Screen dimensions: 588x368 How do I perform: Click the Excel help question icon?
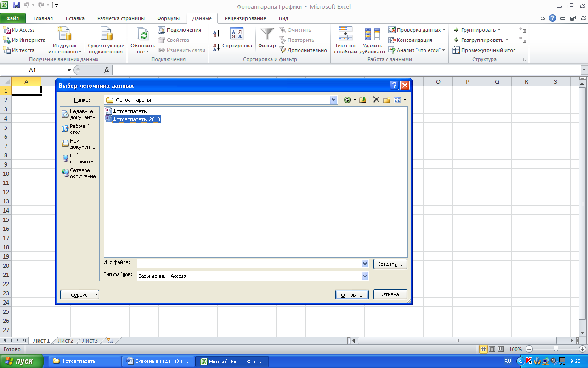pos(553,18)
